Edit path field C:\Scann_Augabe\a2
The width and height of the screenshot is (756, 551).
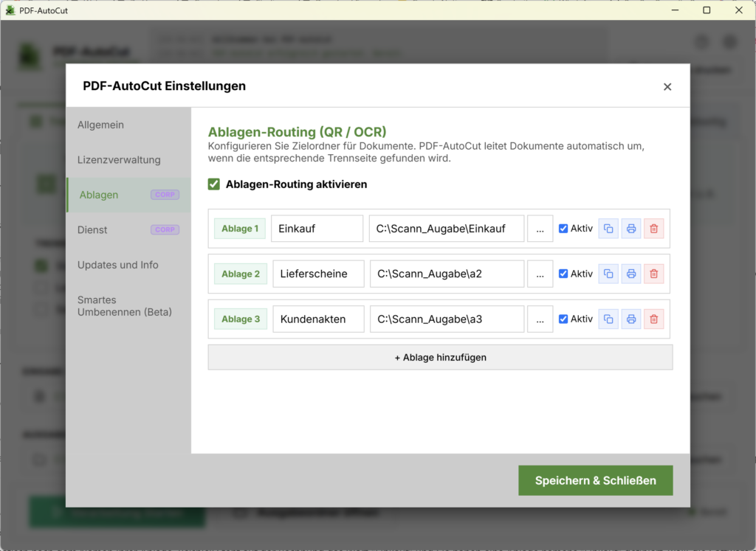[447, 274]
